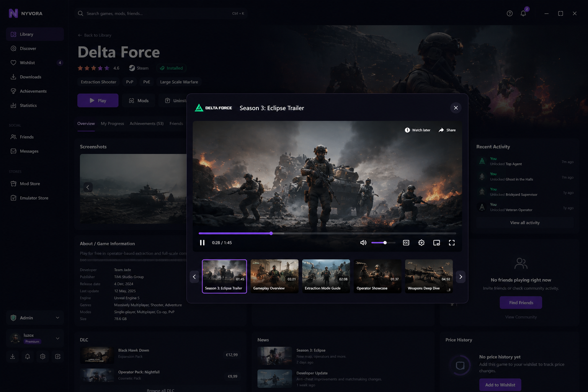Mute the video with the speaker icon
The width and height of the screenshot is (588, 392).
pos(363,243)
